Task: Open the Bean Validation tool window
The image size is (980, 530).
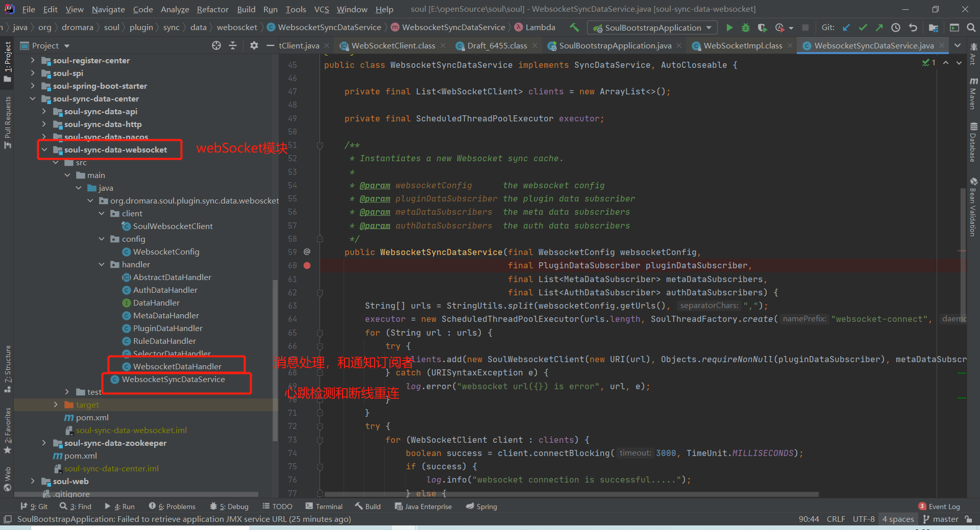Action: (x=973, y=207)
